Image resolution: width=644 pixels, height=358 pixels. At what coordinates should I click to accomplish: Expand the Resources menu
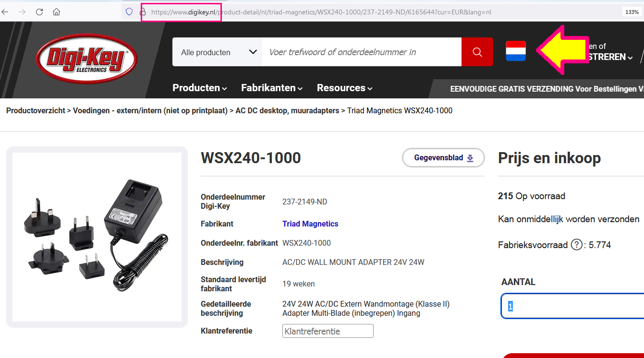[x=345, y=88]
